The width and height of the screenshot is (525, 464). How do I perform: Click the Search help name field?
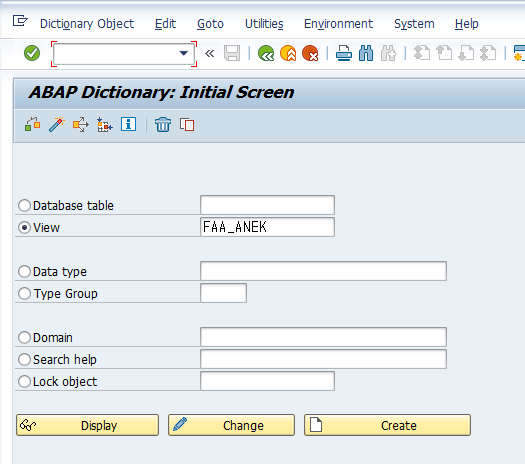pyautogui.click(x=323, y=359)
